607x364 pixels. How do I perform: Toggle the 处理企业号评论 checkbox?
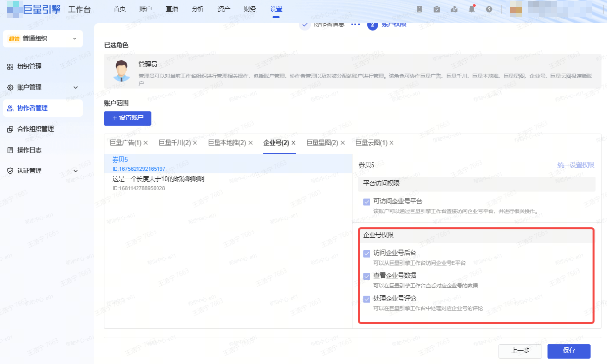point(367,299)
